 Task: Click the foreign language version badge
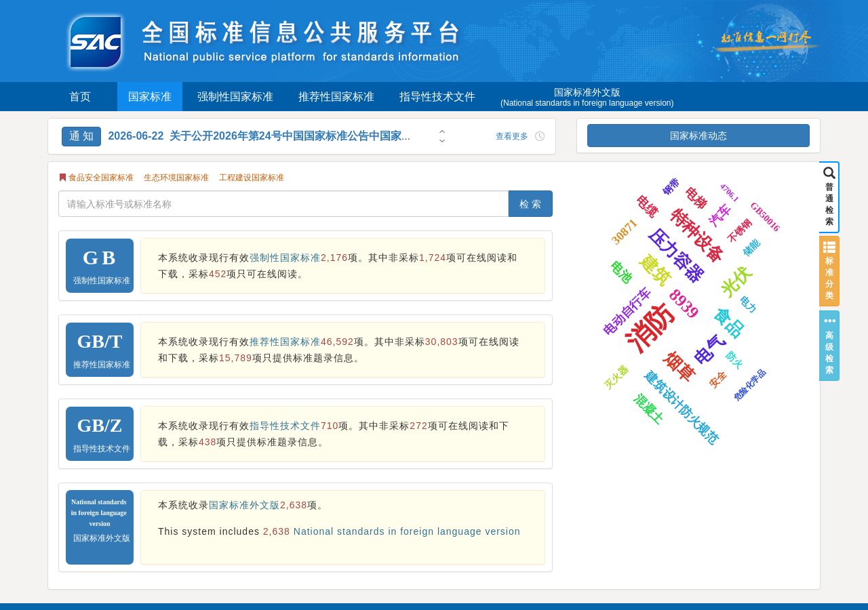[100, 527]
